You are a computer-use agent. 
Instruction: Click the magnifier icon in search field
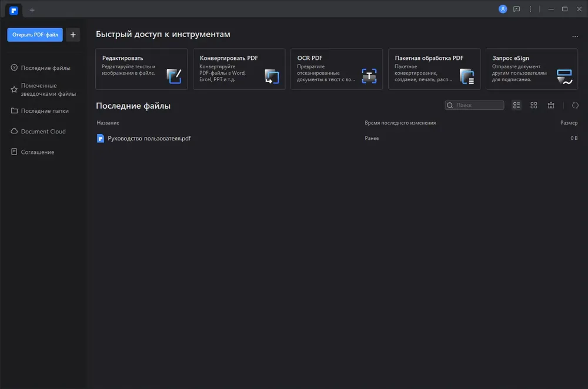coord(450,105)
